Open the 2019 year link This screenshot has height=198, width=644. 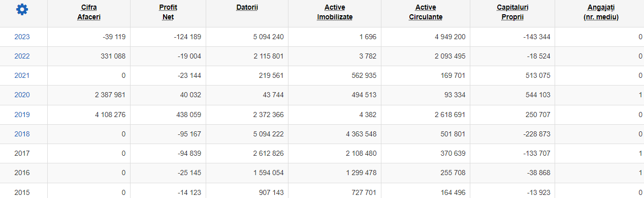(x=22, y=115)
